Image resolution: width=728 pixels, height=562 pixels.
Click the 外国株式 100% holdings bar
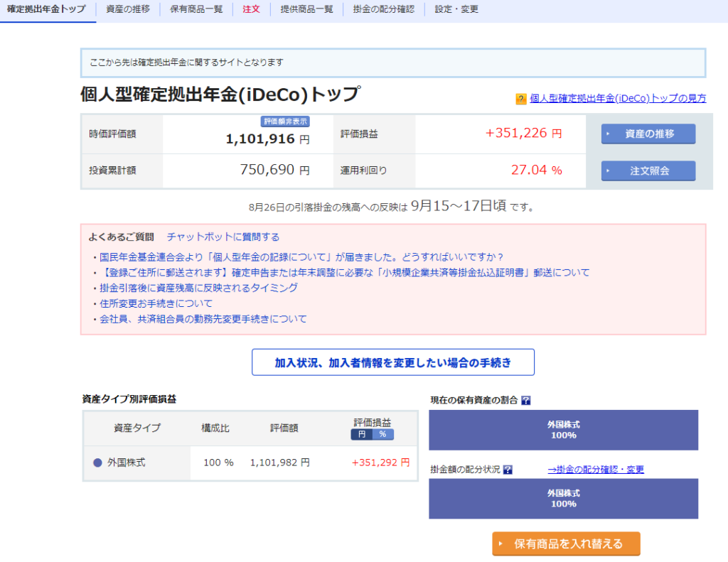[x=563, y=430]
